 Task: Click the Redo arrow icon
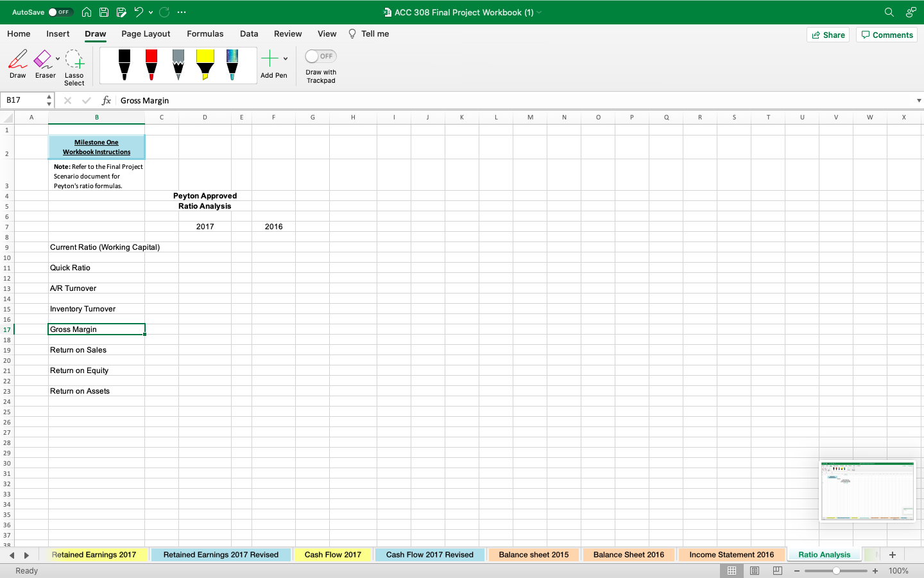164,12
